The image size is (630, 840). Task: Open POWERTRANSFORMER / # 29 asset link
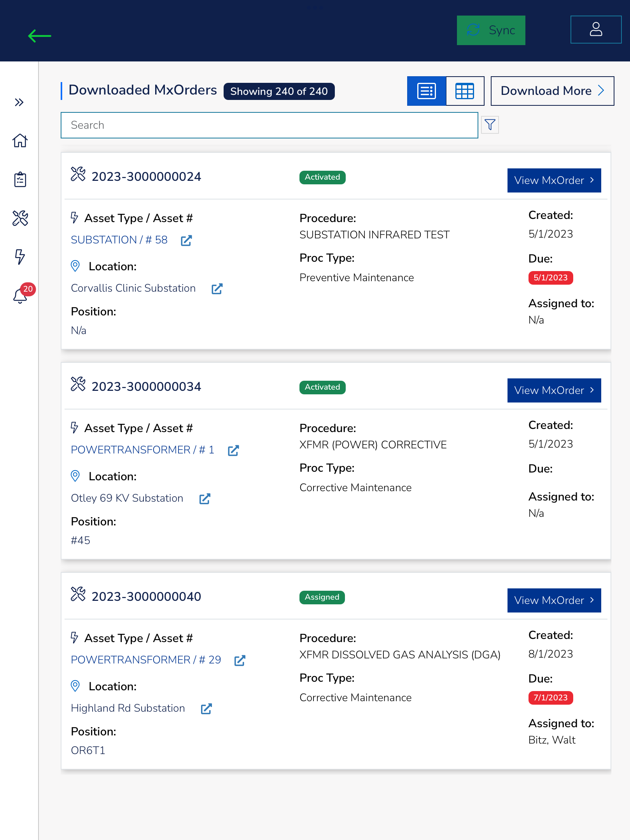pos(146,660)
